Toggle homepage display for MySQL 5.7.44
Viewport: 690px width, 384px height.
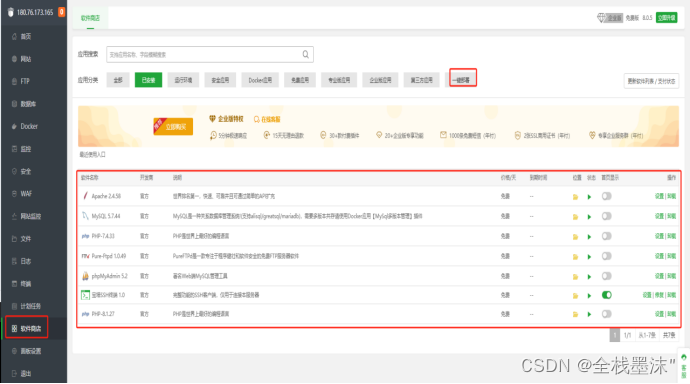(x=606, y=216)
